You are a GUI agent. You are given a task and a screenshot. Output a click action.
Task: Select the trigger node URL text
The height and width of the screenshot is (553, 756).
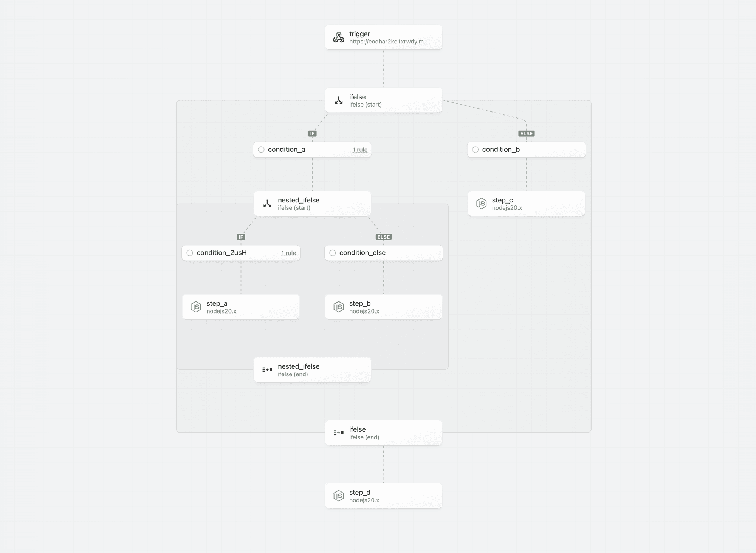tap(390, 42)
